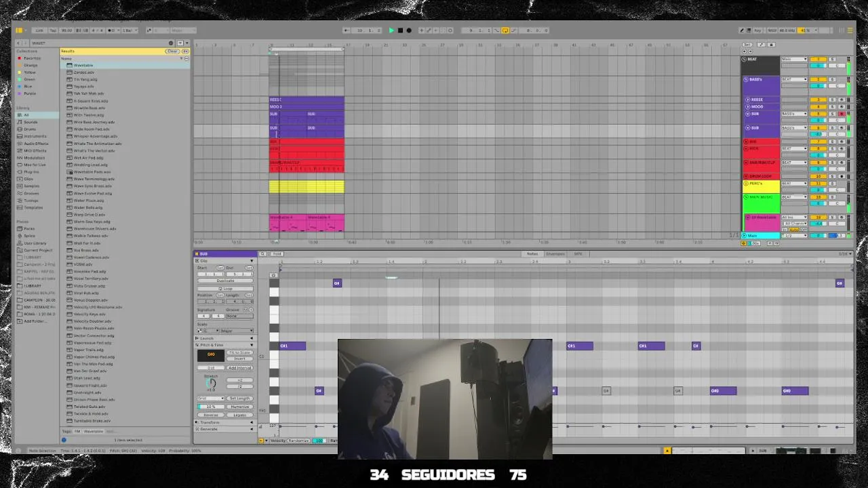
Task: Start playback with the green Play button
Action: pos(391,30)
